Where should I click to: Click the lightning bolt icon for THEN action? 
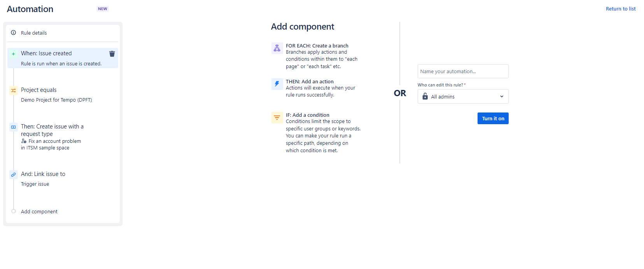pos(277,84)
